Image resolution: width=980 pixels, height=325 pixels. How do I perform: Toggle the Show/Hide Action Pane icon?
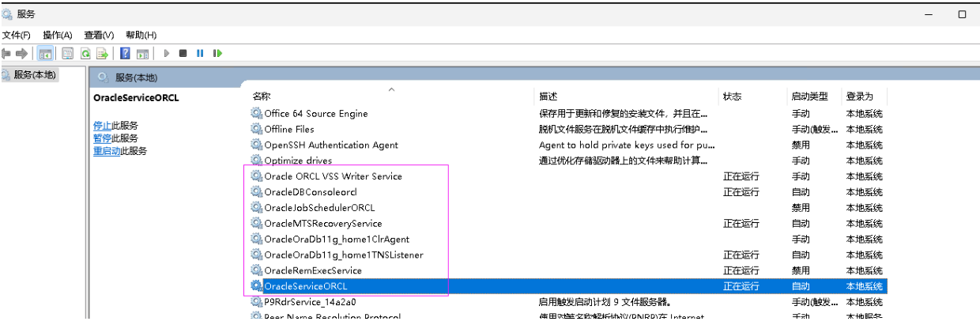(142, 54)
